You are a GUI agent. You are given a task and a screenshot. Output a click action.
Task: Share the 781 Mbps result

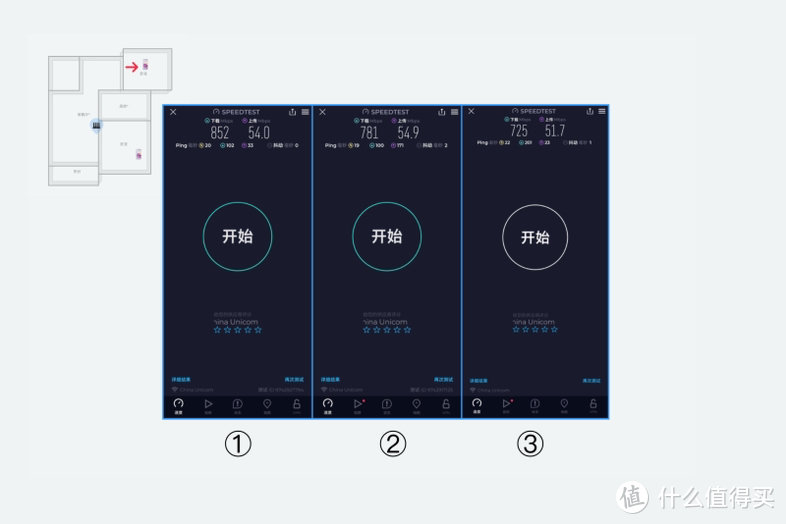tap(442, 112)
